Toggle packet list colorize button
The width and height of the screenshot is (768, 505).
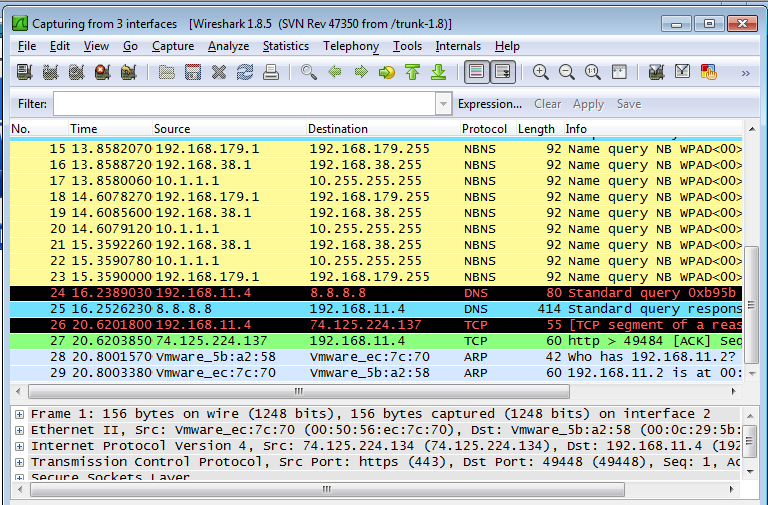[477, 72]
